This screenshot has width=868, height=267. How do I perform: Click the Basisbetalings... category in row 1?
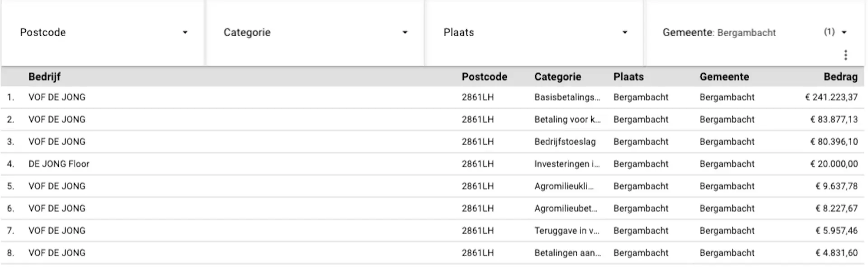(567, 97)
